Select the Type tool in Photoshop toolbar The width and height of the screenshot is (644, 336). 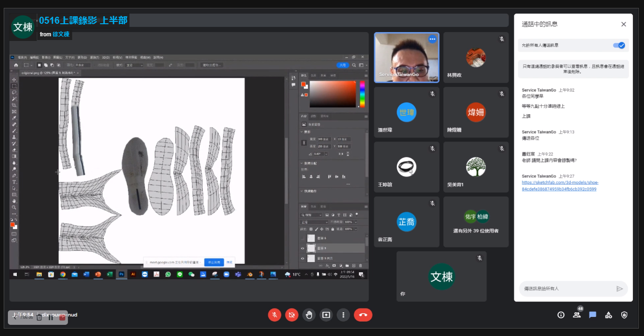tap(14, 182)
